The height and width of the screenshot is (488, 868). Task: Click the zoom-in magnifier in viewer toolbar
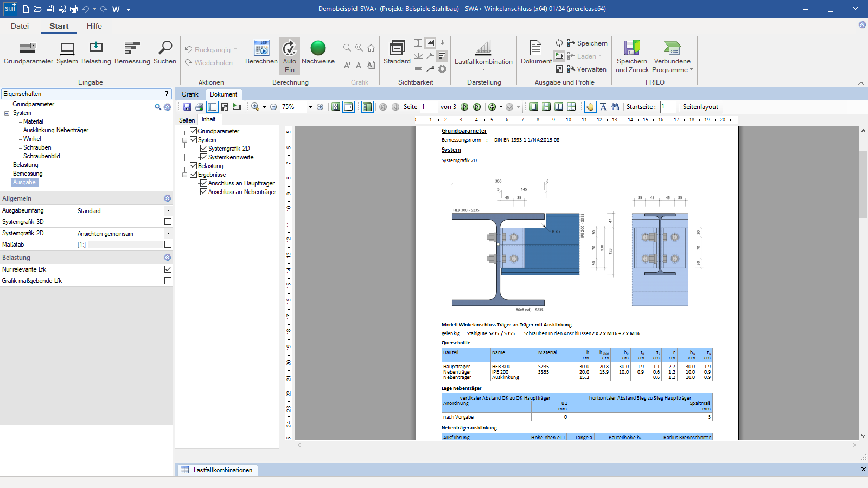[255, 107]
